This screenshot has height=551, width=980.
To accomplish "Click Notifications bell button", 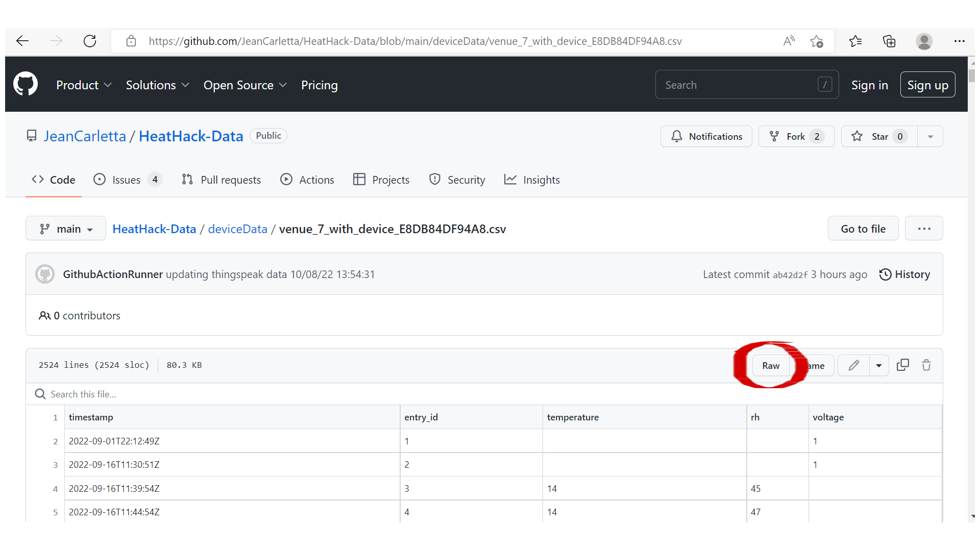I will (x=706, y=137).
